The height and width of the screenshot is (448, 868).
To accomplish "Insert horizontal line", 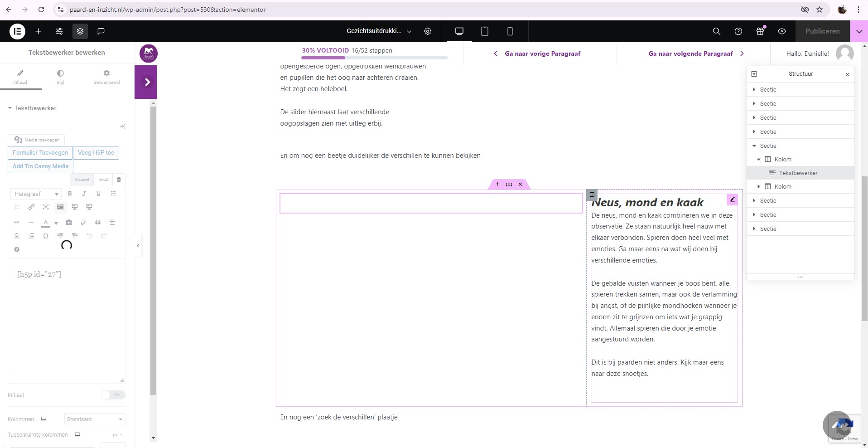I will coord(31,222).
